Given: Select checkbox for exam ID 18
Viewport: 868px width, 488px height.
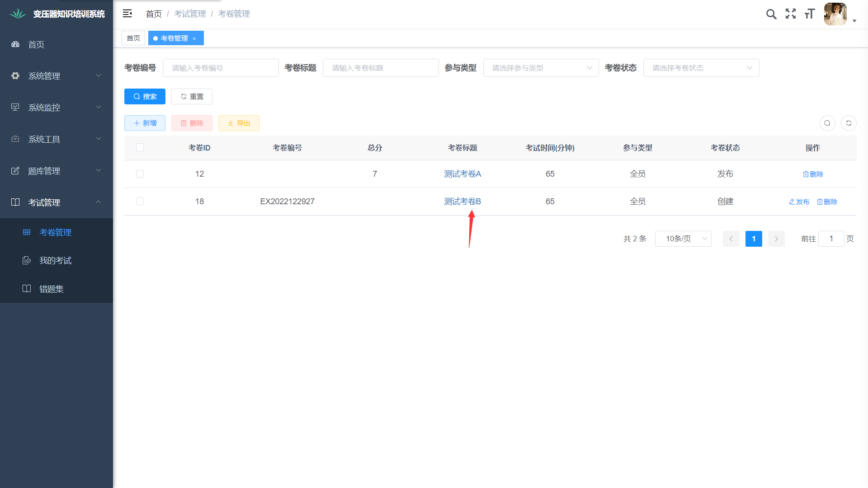Looking at the screenshot, I should [140, 202].
